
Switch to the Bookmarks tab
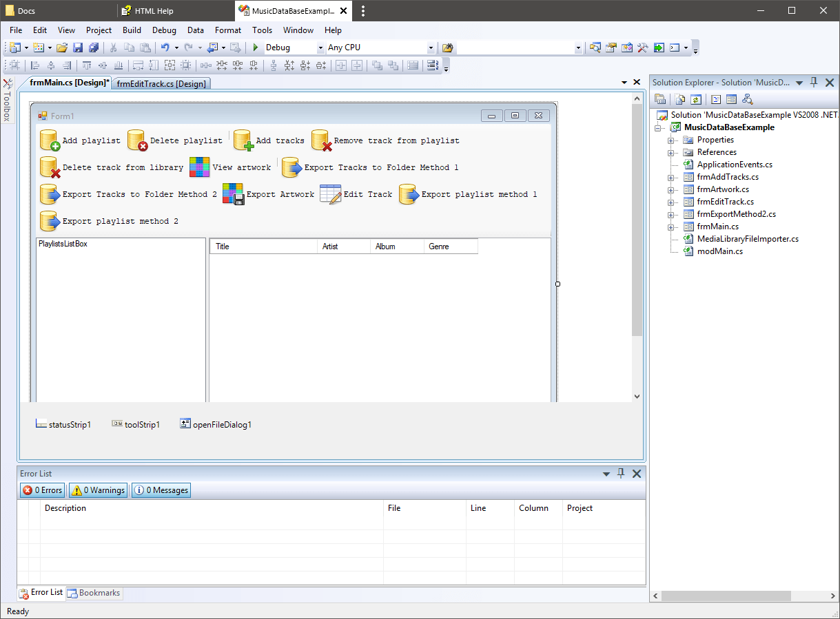pyautogui.click(x=94, y=593)
